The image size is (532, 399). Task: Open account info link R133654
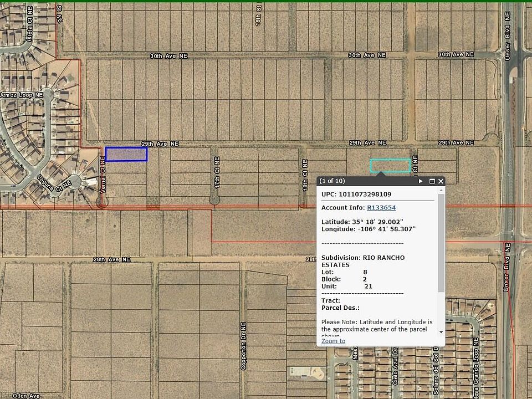click(381, 208)
